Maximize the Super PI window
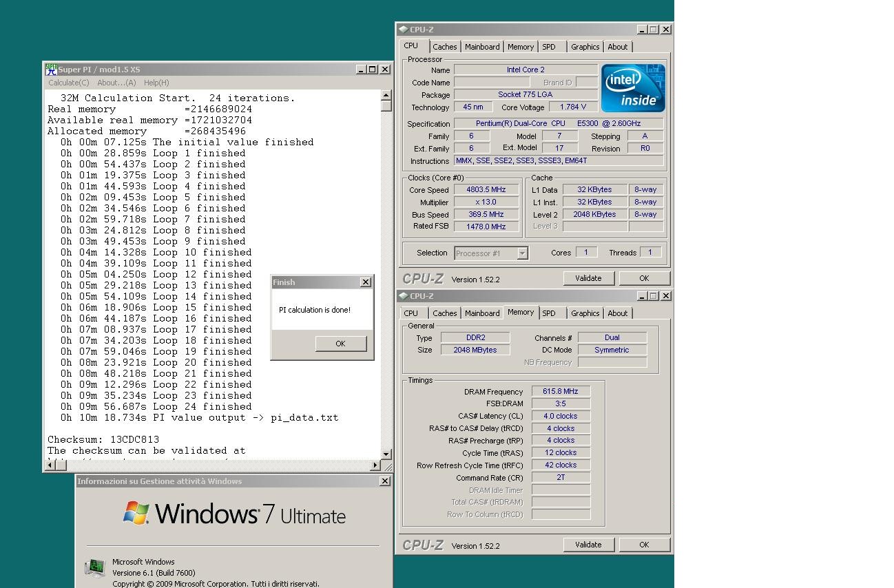Screen dimensions: 894x588 pos(373,70)
